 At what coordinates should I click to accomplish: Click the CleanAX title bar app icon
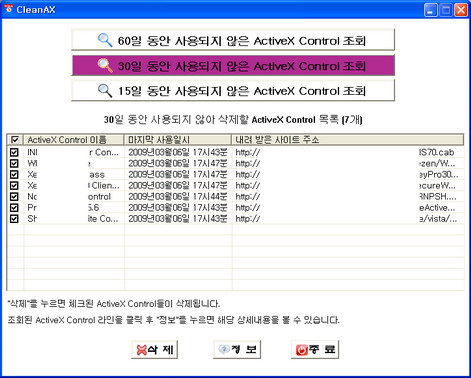tap(8, 9)
